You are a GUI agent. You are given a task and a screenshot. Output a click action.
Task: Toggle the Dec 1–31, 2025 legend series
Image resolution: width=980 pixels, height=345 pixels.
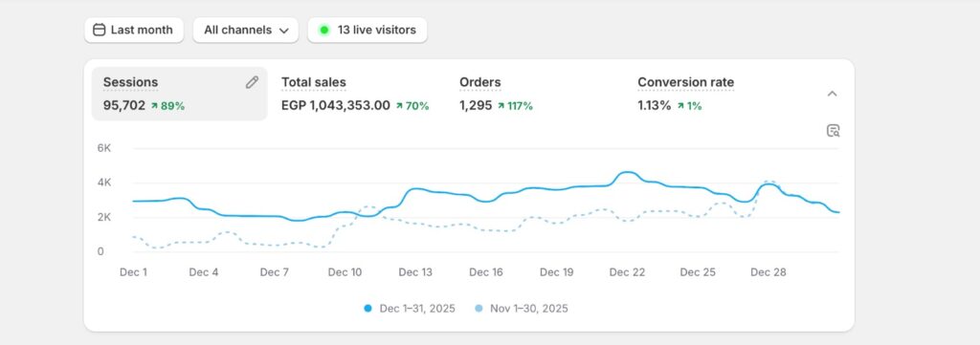point(410,308)
